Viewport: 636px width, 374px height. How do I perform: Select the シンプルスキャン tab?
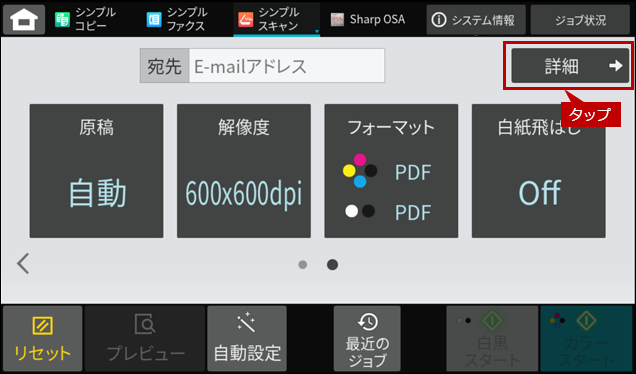(x=277, y=19)
